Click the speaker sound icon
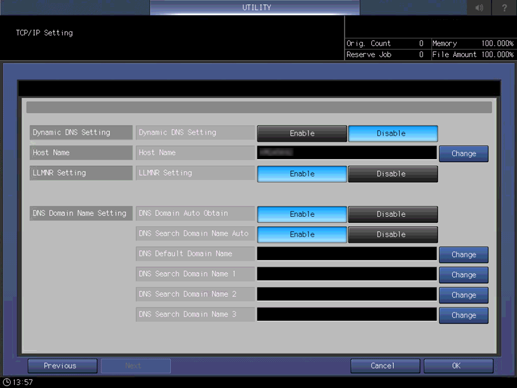Viewport: 517px width, 388px height. click(x=479, y=7)
